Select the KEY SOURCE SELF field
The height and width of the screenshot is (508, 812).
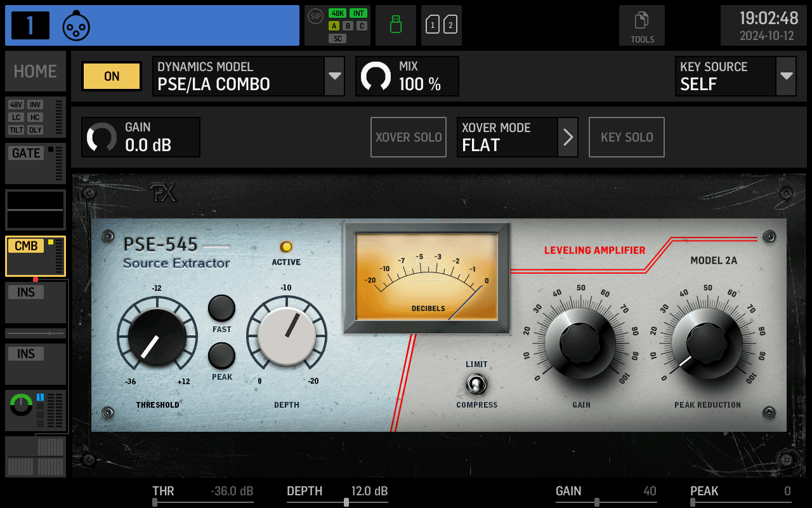pos(726,76)
